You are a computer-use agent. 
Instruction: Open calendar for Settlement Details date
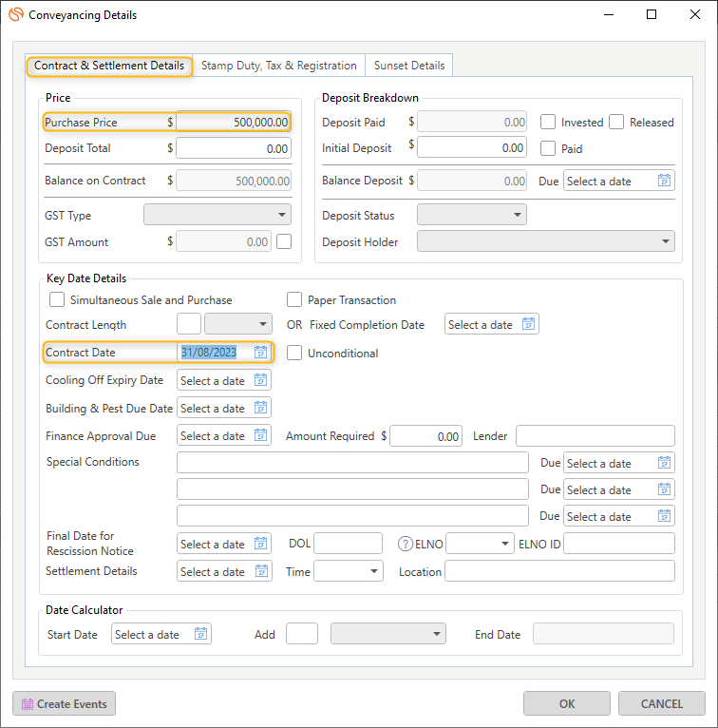tap(261, 571)
